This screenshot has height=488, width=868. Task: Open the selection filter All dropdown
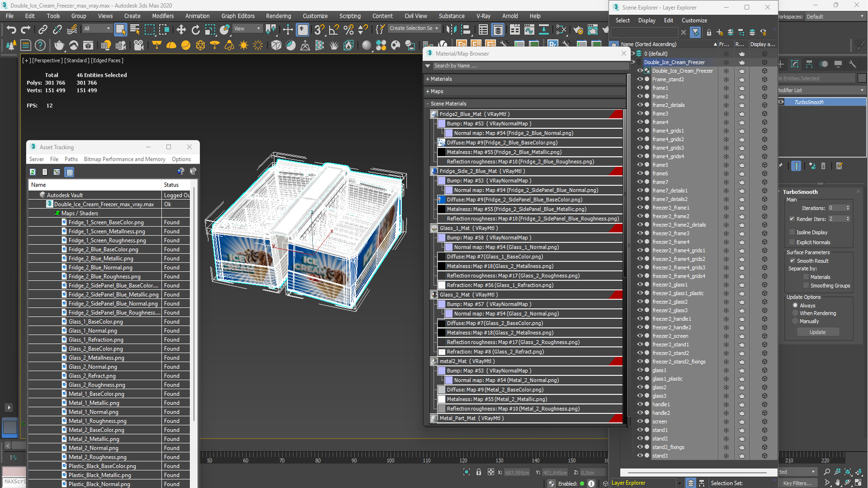pos(97,28)
